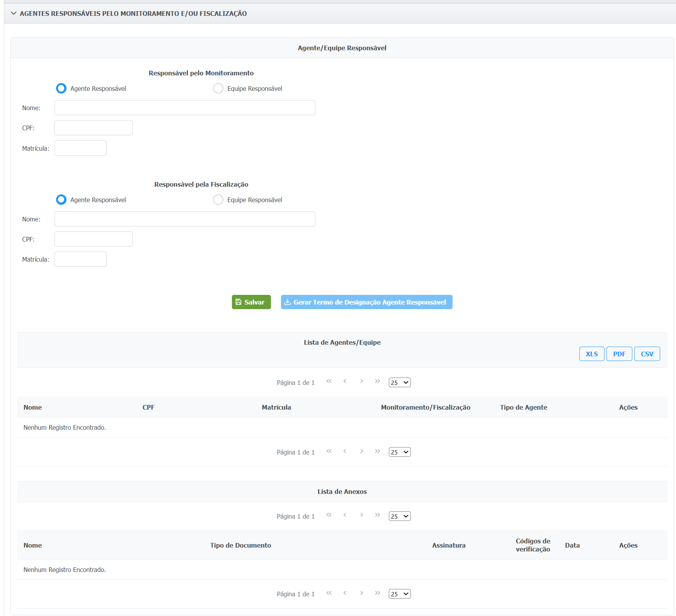Click the Salvar button
This screenshot has height=616, width=676.
point(251,302)
